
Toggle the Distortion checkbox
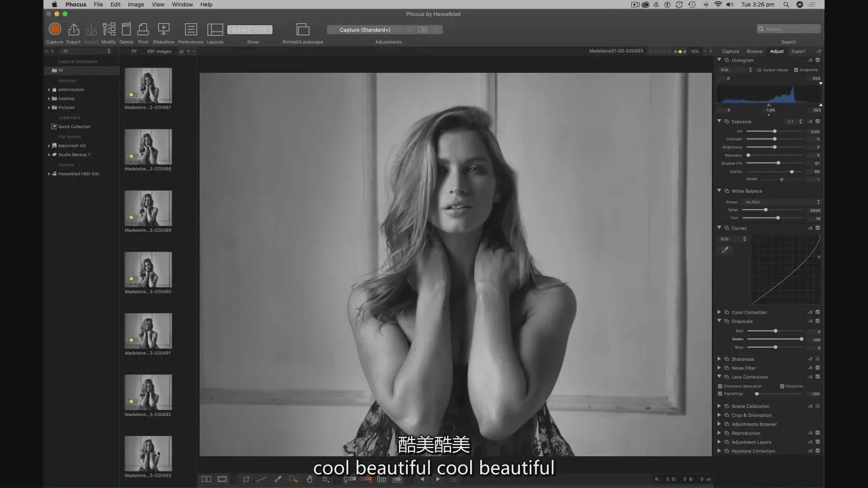coord(782,386)
